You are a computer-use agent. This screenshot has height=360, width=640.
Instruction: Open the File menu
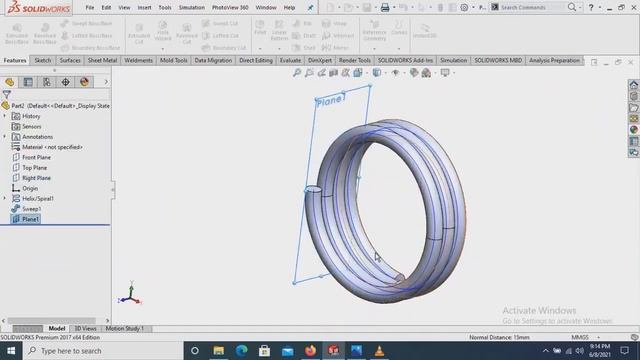[90, 7]
